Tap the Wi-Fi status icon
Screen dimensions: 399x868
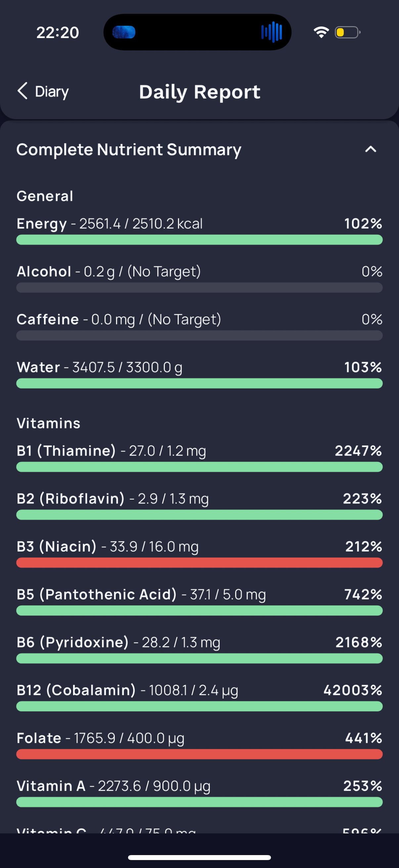321,32
